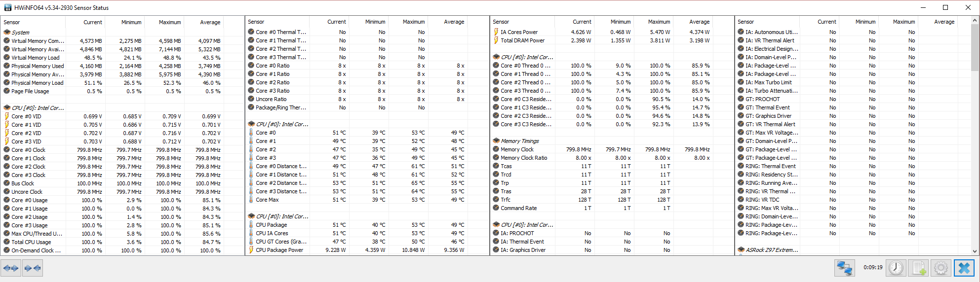980x282 pixels.
Task: Click the shrink columns inward arrows button
Action: coord(32,268)
